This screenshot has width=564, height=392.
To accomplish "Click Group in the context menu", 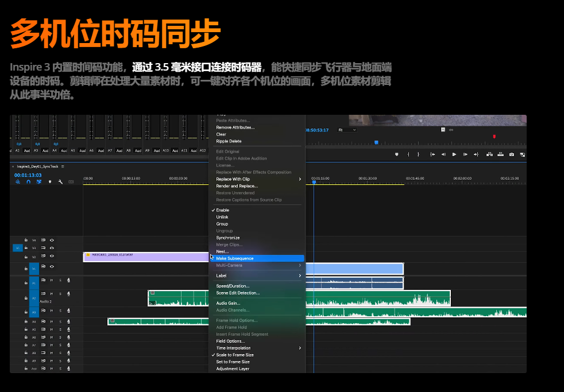I will [x=257, y=224].
